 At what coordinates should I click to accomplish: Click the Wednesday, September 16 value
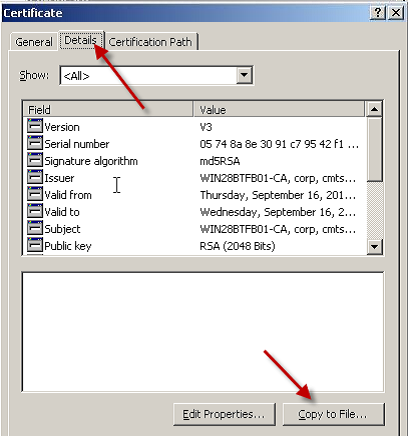[x=278, y=212]
